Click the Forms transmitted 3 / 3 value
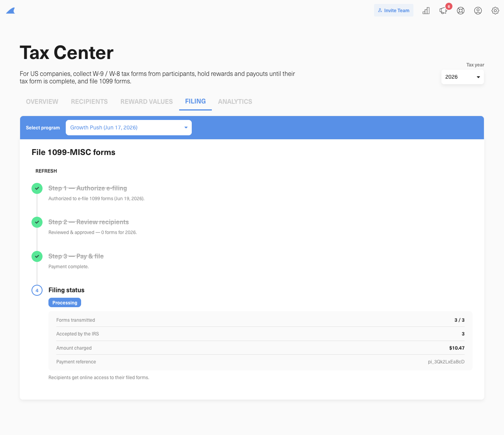Image resolution: width=504 pixels, height=435 pixels. [x=460, y=320]
